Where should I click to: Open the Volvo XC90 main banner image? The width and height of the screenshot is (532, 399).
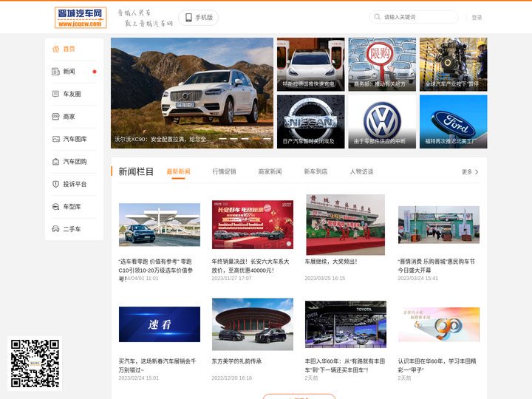192,93
